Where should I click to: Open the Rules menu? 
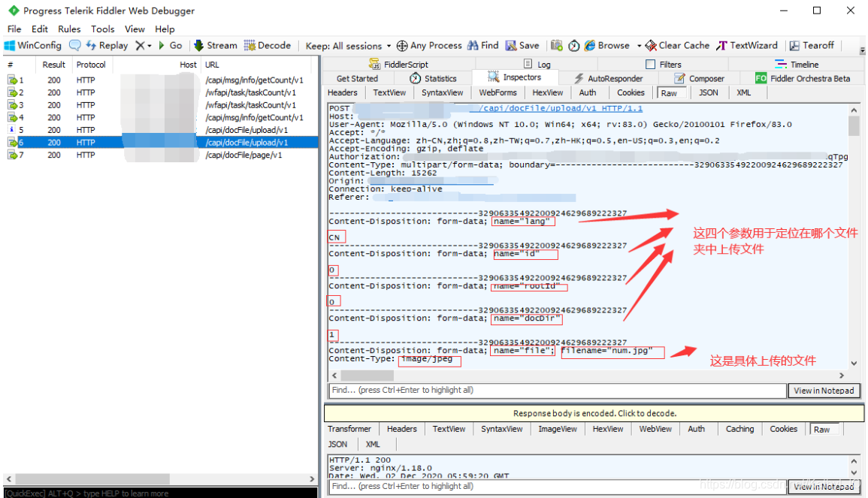69,29
